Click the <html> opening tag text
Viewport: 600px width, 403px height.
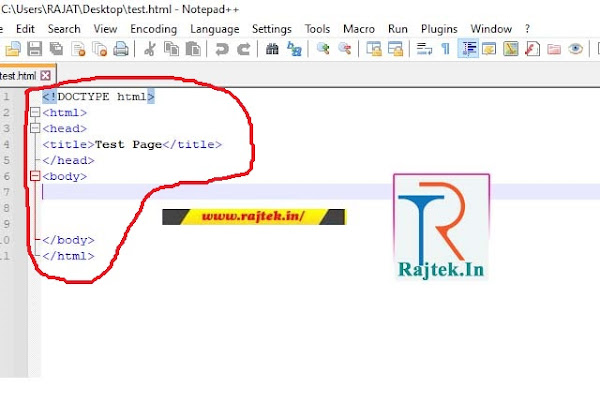point(65,113)
